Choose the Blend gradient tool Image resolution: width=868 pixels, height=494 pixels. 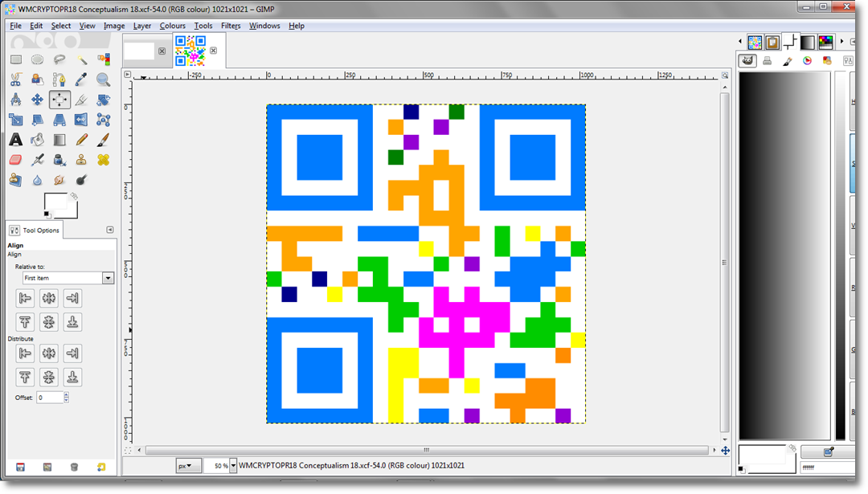pyautogui.click(x=59, y=140)
